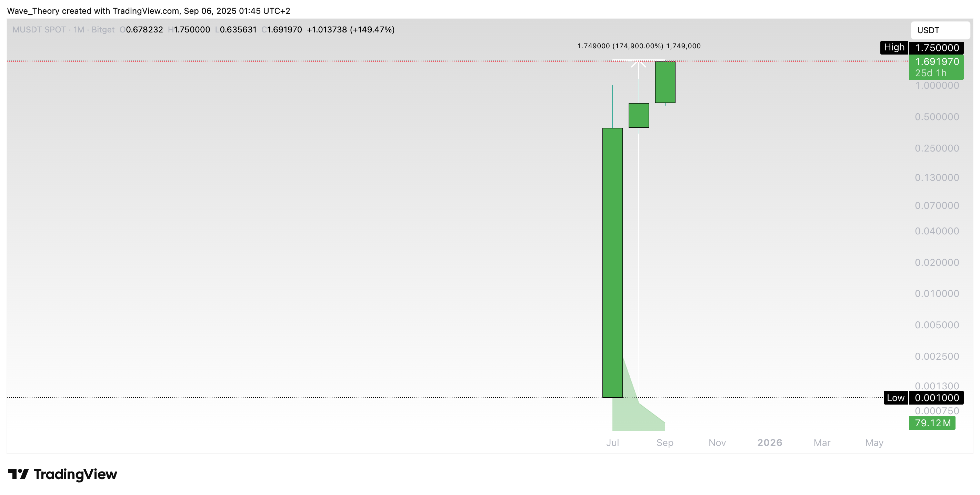Click the July candlestick body
980x495 pixels.
(612, 263)
